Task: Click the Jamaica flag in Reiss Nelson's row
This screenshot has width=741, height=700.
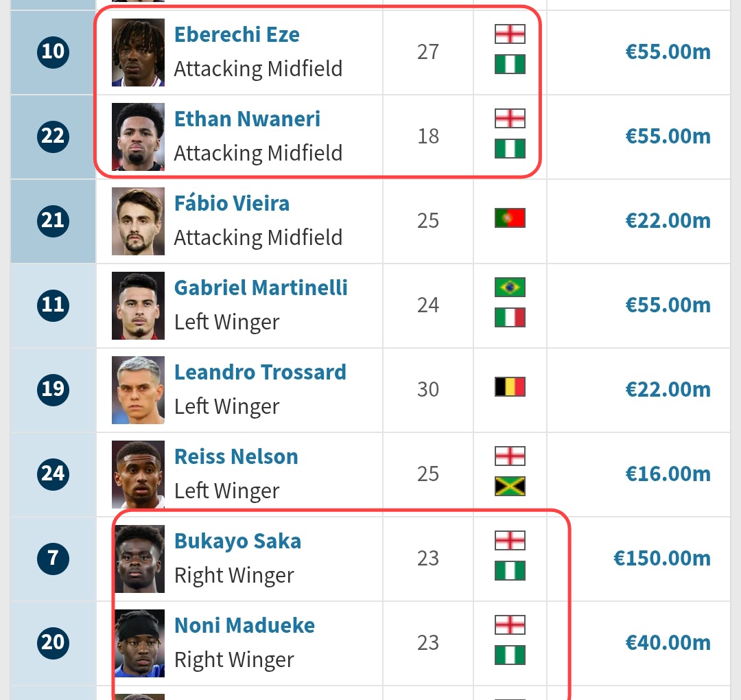Action: [x=510, y=487]
